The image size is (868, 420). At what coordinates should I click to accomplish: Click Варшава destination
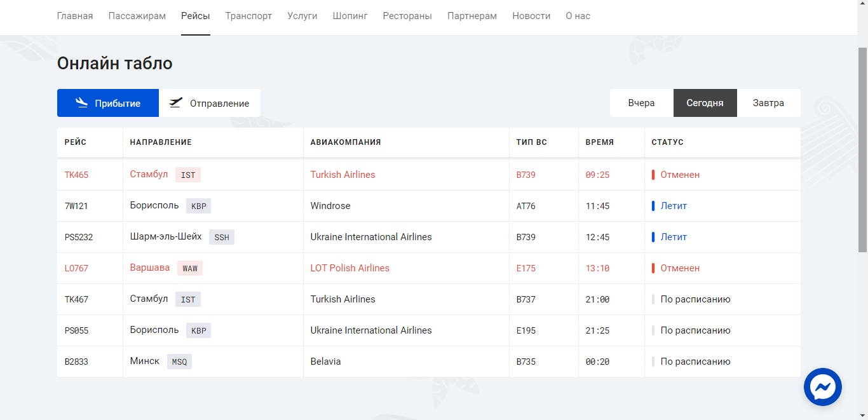[150, 268]
